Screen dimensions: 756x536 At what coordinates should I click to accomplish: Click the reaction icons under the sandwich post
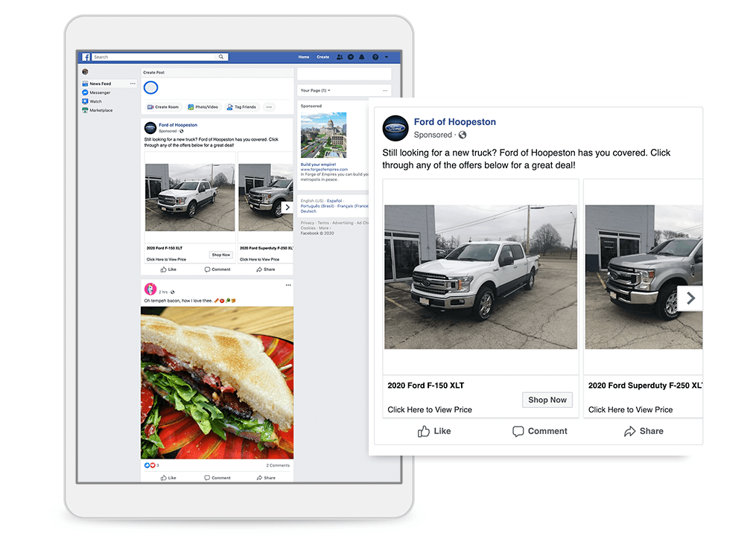150,465
